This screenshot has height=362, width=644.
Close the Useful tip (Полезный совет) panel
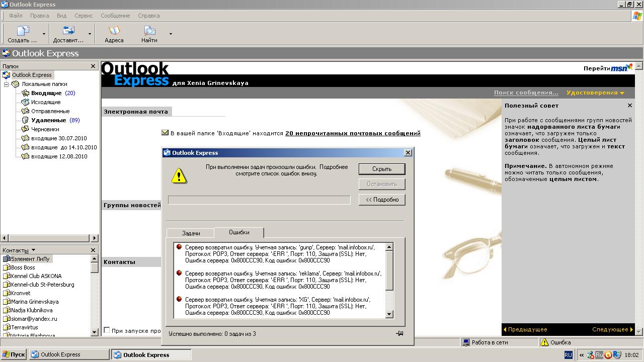tap(629, 106)
